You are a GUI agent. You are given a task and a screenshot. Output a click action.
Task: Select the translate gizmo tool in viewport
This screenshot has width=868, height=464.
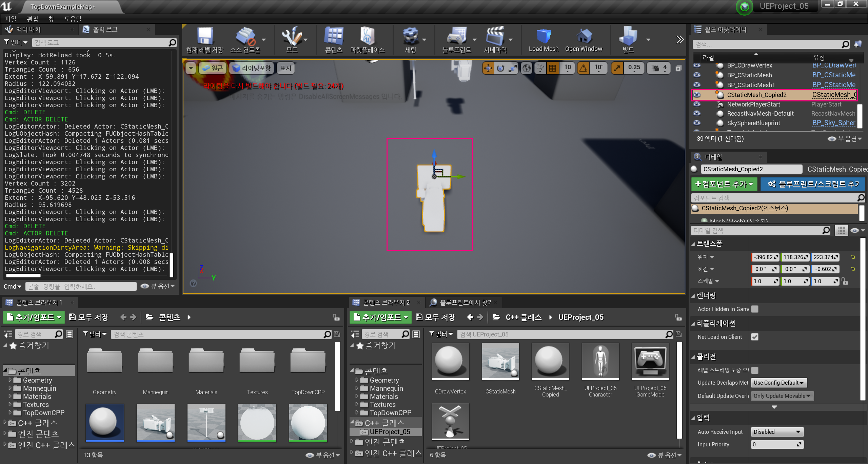488,68
